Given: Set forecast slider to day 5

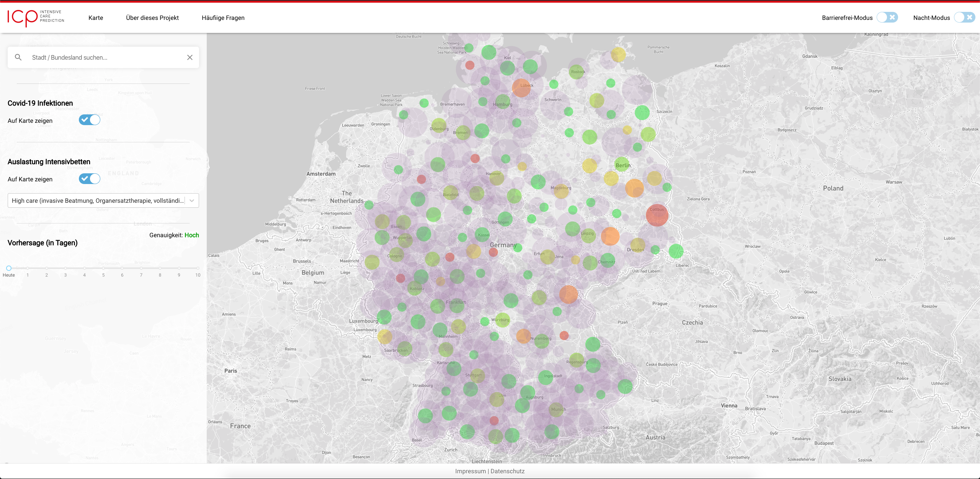Looking at the screenshot, I should (x=103, y=268).
